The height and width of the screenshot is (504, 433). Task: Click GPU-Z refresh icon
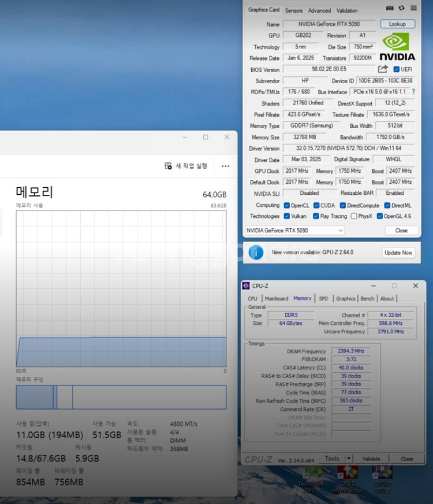coord(402,8)
